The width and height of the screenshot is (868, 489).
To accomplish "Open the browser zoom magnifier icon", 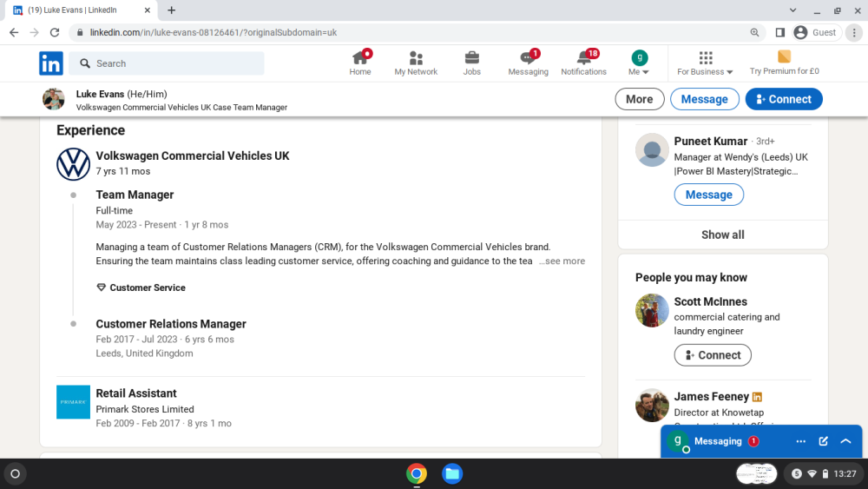I will point(754,33).
